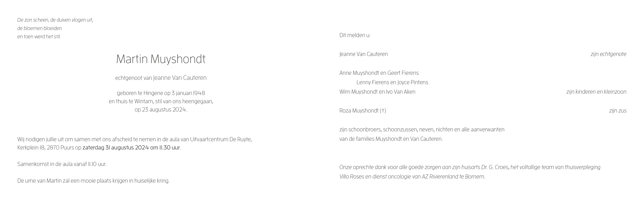Click the poem line 'De zon scheen'

pyautogui.click(x=55, y=20)
